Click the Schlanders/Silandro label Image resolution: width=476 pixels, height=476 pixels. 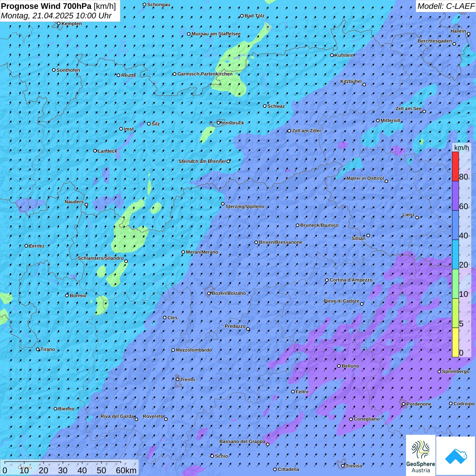pyautogui.click(x=101, y=258)
